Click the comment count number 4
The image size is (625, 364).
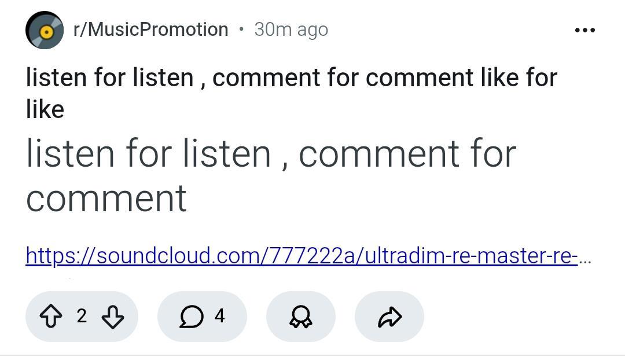pos(219,316)
